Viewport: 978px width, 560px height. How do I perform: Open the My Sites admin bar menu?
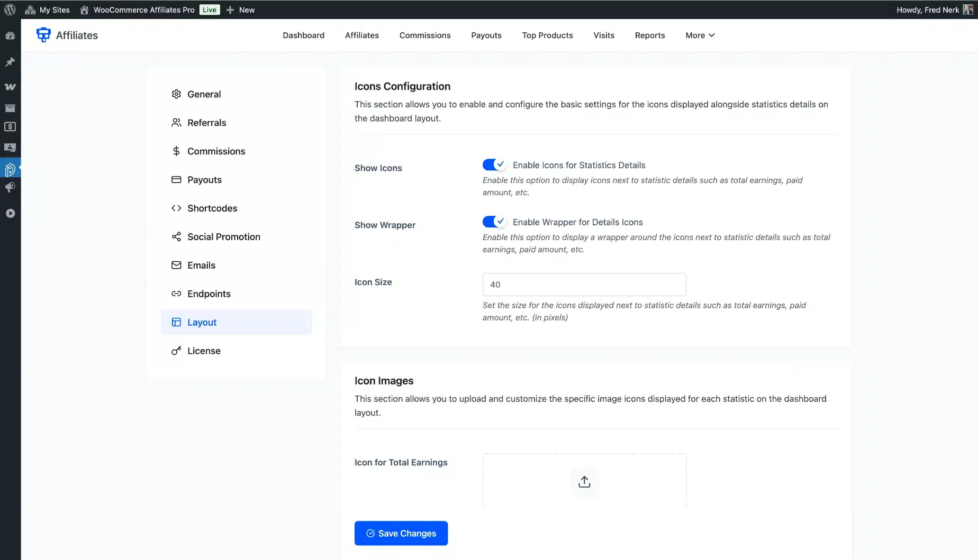tap(48, 10)
